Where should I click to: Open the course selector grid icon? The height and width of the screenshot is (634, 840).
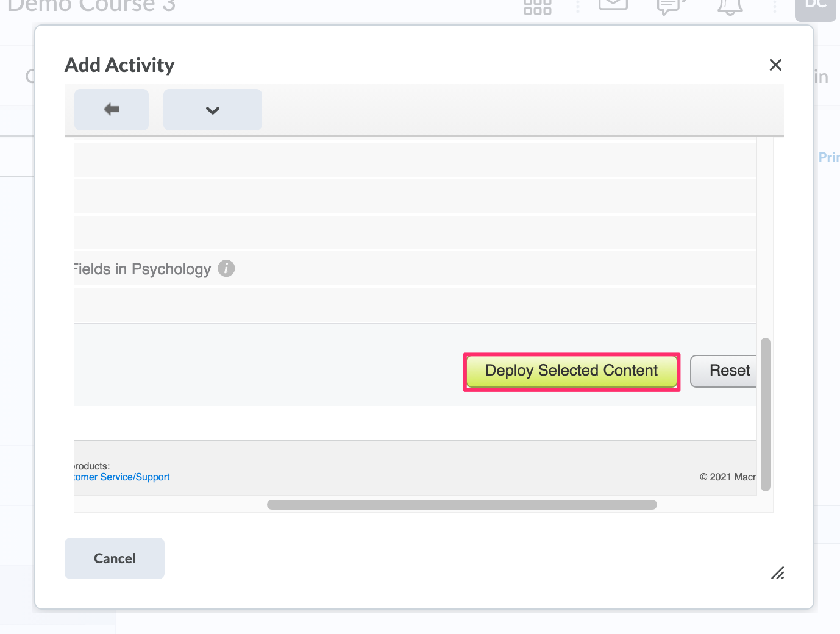pos(538,7)
